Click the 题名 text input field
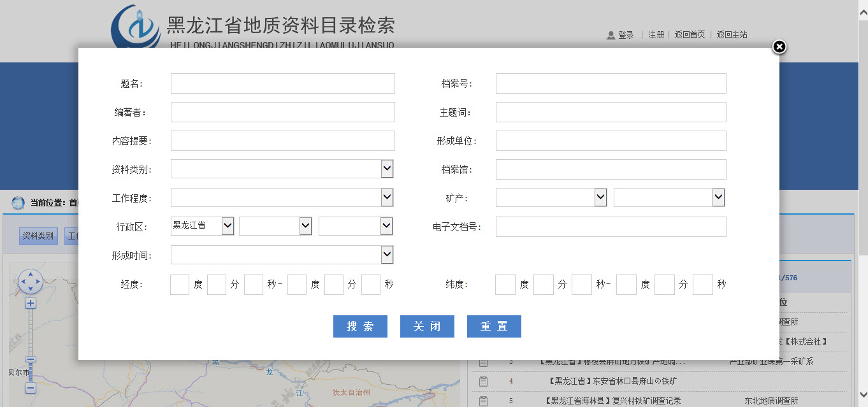 pyautogui.click(x=282, y=83)
